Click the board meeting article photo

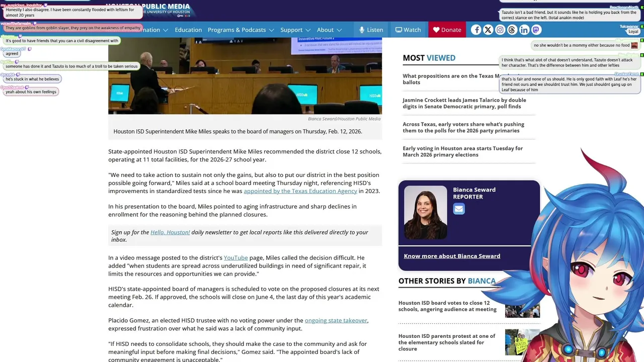coord(245,76)
